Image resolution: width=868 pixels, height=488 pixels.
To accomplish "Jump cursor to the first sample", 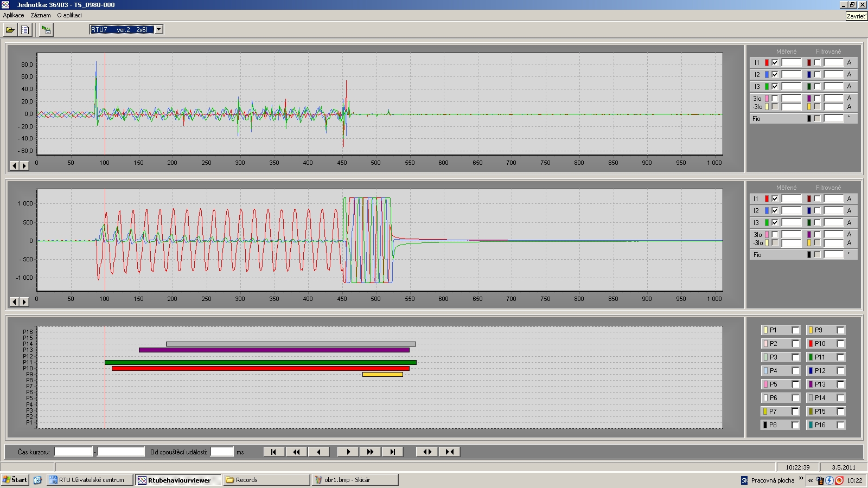I will click(x=273, y=452).
